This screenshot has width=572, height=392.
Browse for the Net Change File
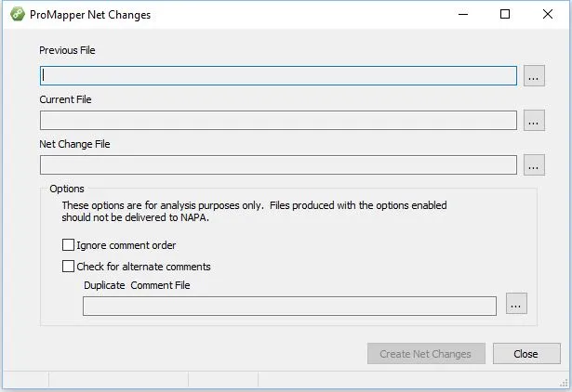click(534, 165)
